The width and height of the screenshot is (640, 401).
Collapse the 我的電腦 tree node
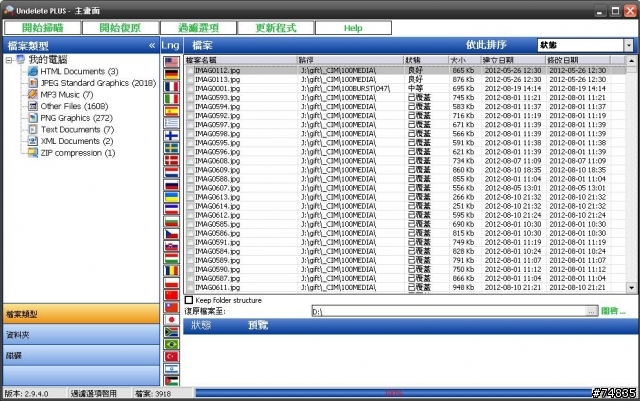(9, 60)
